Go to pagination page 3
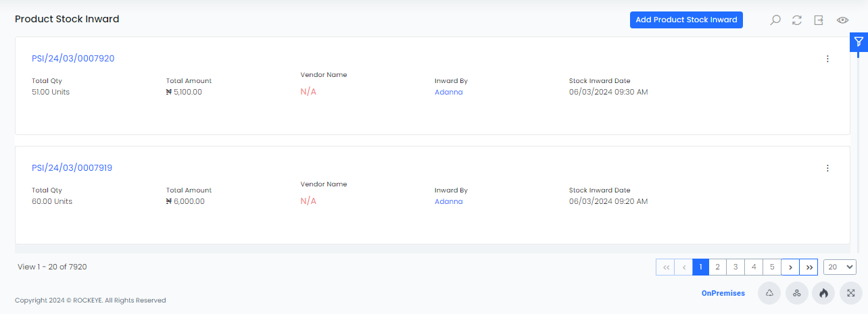 point(736,267)
